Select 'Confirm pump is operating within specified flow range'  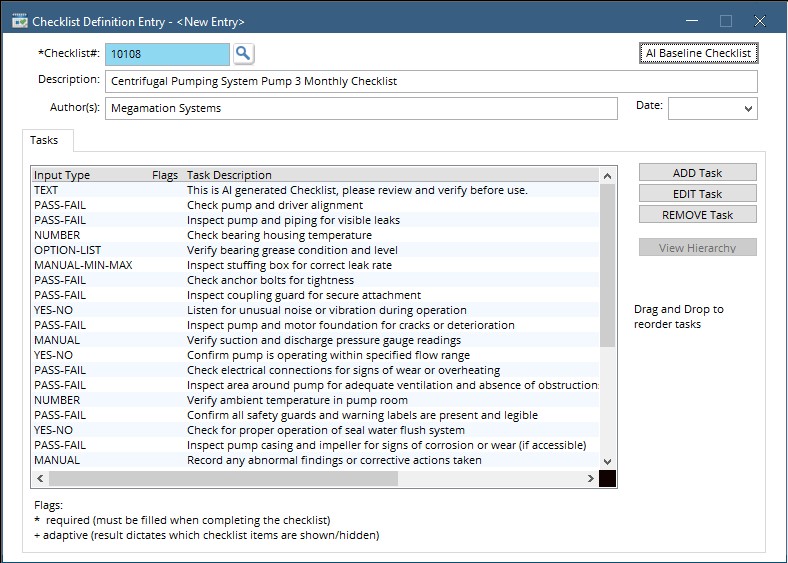coord(316,355)
